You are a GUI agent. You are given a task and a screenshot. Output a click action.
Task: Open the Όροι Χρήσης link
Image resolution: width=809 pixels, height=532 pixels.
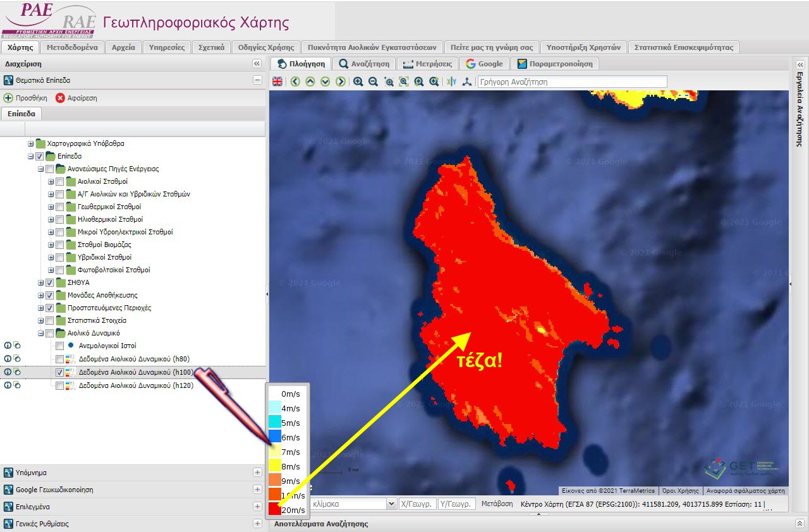tap(680, 490)
